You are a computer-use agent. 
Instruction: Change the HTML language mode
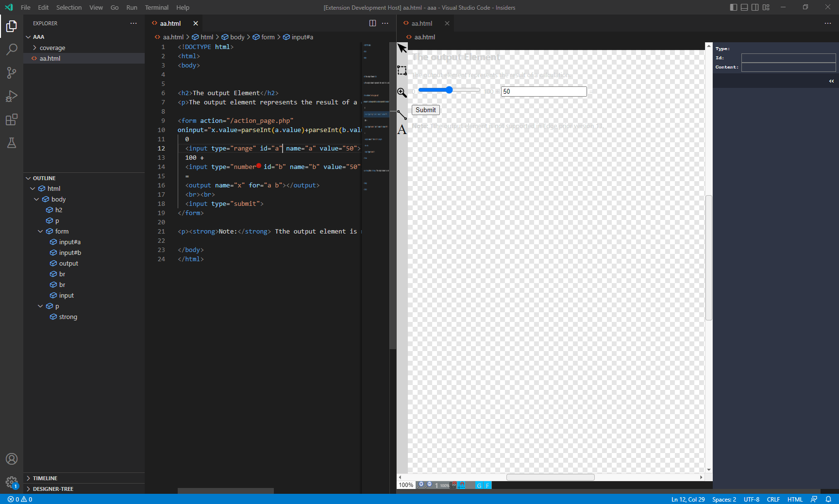795,499
